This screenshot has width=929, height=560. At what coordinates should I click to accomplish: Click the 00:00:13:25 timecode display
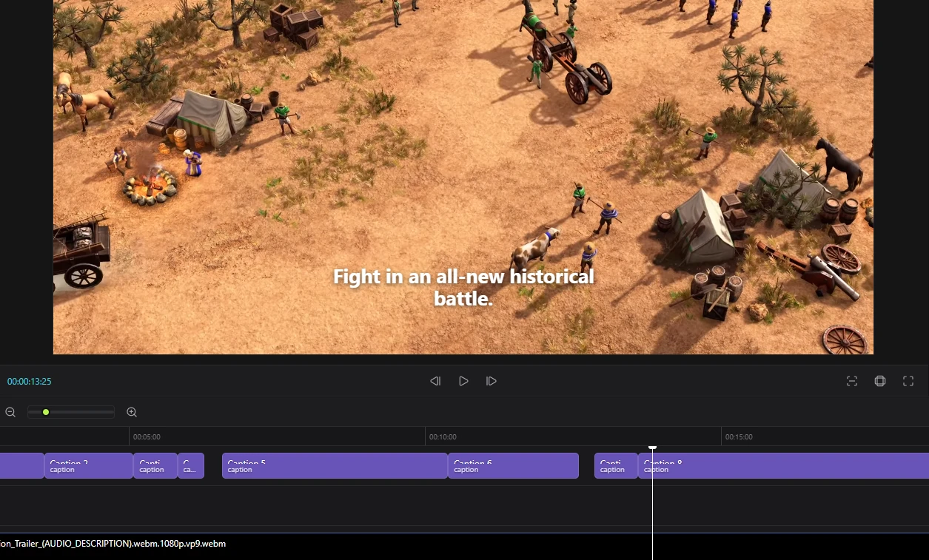(30, 382)
